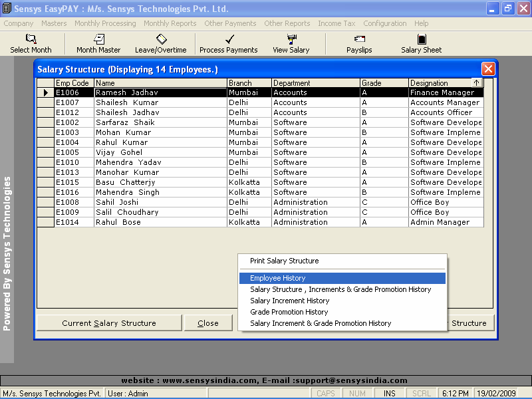Select employee row E1007 Shailesh Kumar
The image size is (532, 399).
pyautogui.click(x=260, y=102)
